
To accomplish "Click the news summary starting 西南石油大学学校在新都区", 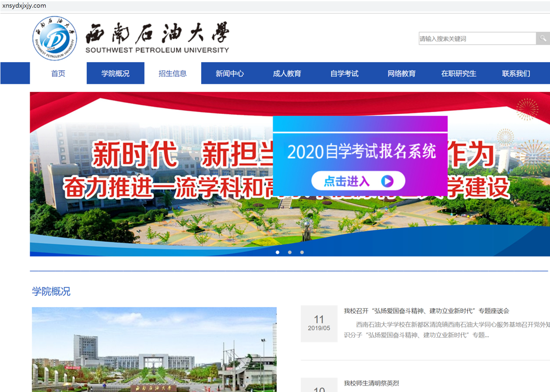I will pos(447,330).
